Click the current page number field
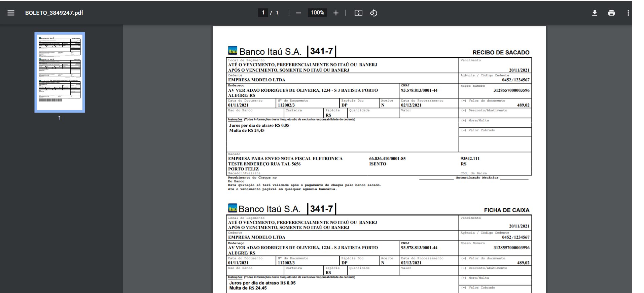The width and height of the screenshot is (644, 293). 263,13
